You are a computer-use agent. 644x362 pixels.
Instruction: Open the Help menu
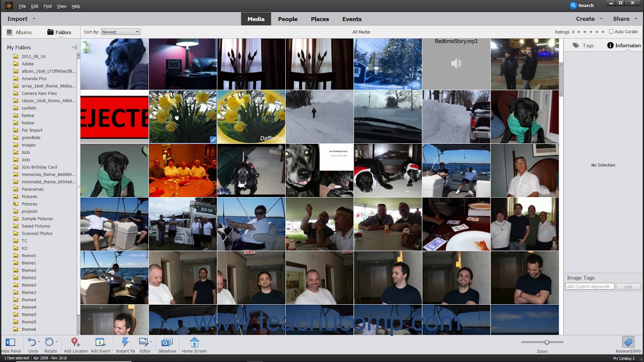(x=75, y=6)
